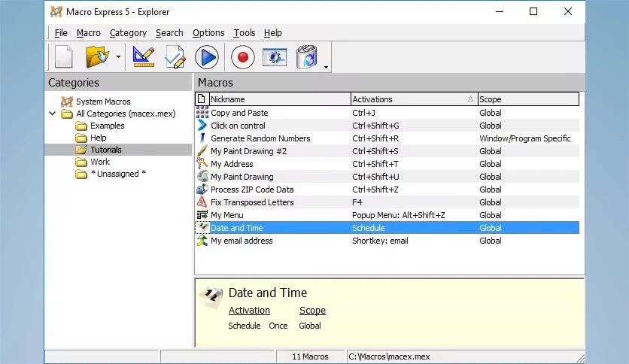Click the My email address macro icon
The width and height of the screenshot is (629, 364).
pos(202,241)
